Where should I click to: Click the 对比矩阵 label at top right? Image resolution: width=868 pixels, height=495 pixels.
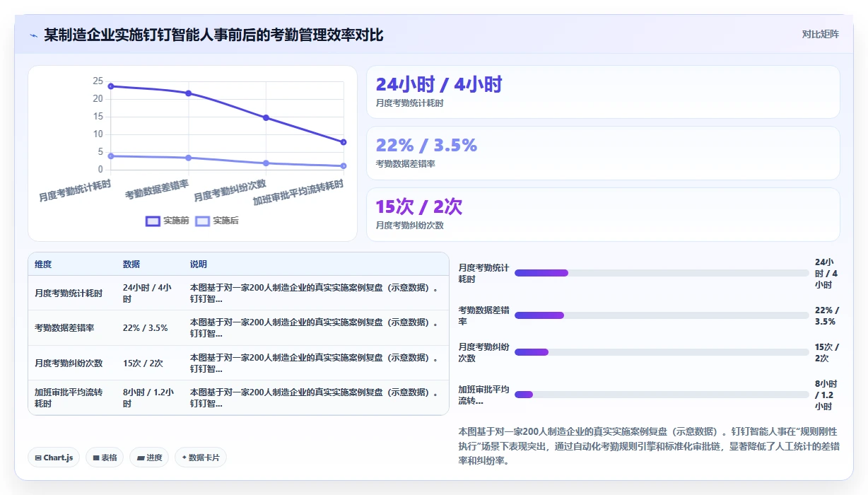821,34
